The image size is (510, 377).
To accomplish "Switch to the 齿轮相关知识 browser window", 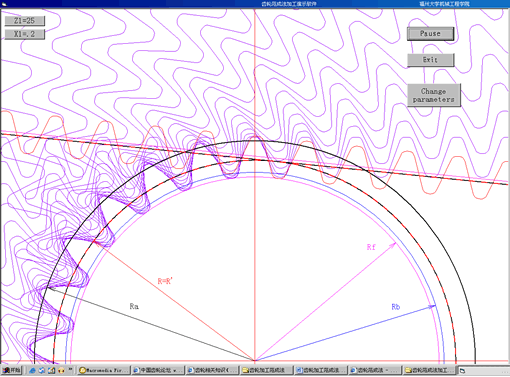I will [x=212, y=370].
